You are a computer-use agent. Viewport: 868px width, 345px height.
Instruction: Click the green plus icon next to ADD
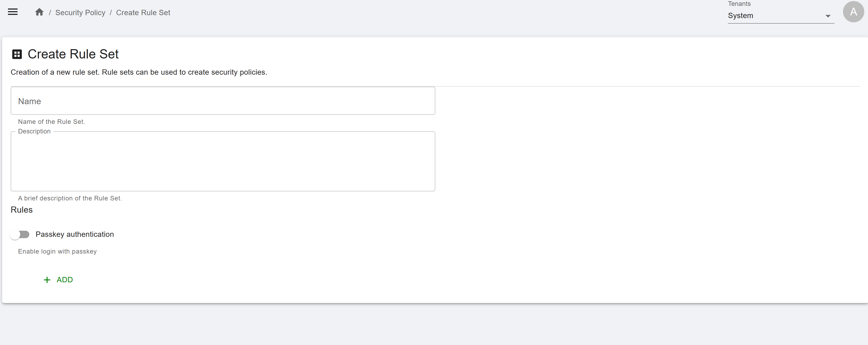47,280
